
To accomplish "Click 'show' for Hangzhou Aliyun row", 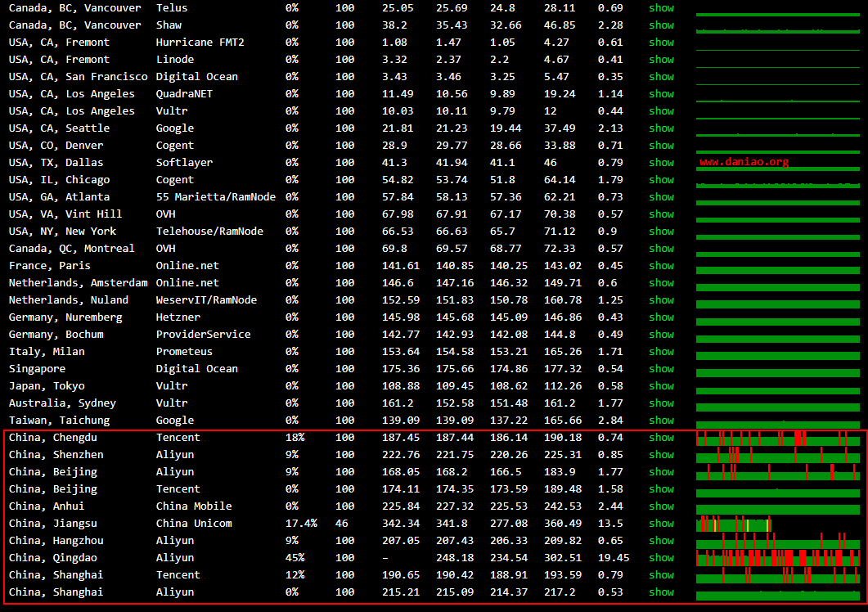I will pyautogui.click(x=661, y=541).
